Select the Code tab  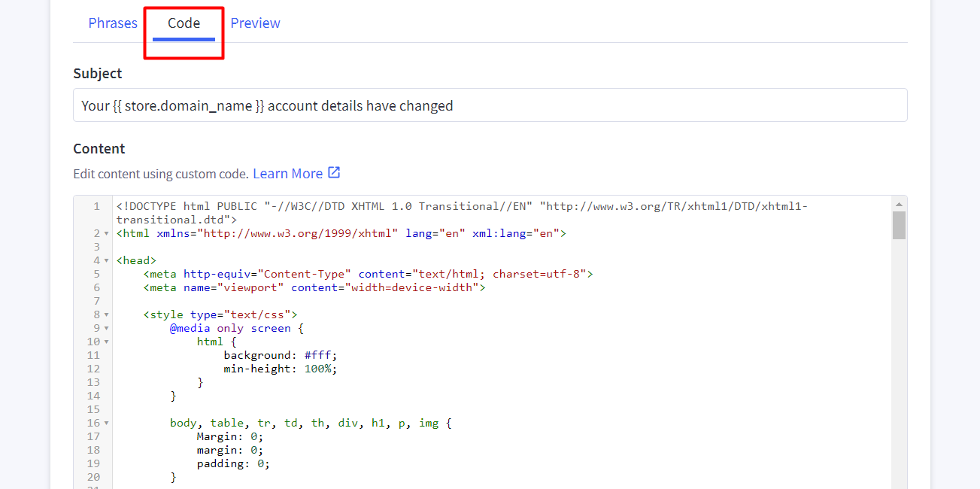tap(184, 23)
